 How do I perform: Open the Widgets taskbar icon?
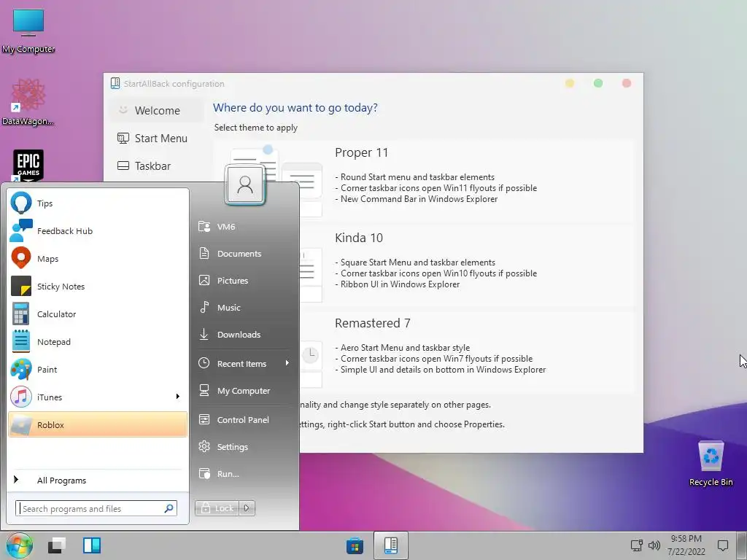coord(92,545)
